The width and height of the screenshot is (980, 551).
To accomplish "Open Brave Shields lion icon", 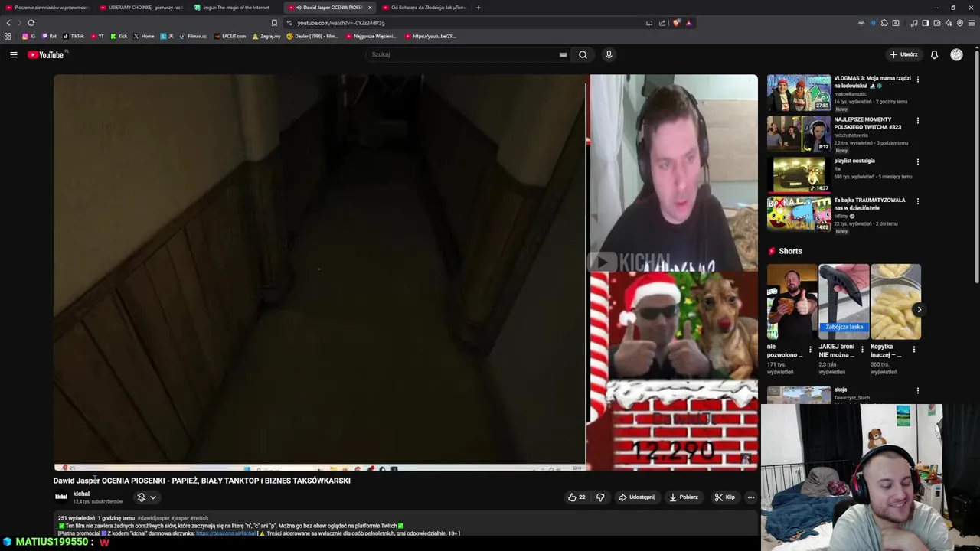I will 677,23.
